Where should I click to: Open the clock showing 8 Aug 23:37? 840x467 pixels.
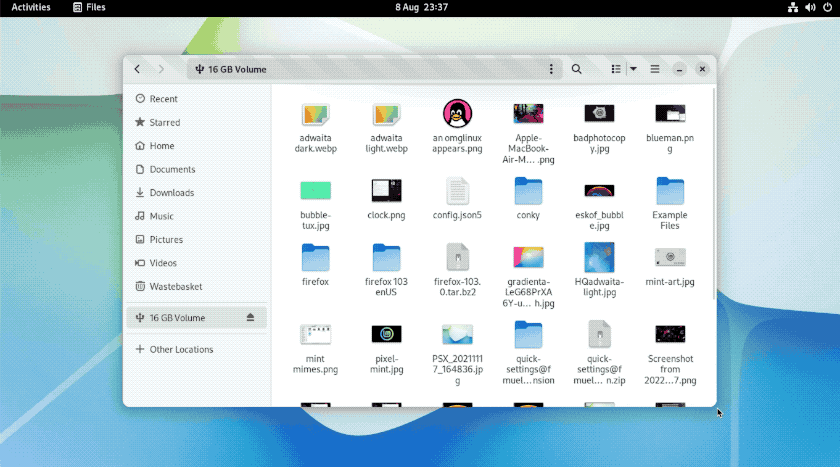(422, 7)
